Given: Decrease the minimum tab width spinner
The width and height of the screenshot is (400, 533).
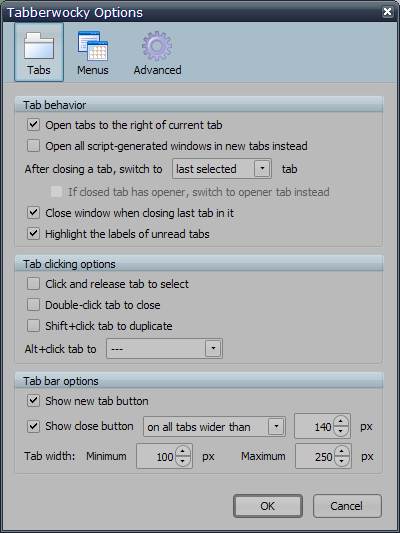Looking at the screenshot, I should [183, 461].
